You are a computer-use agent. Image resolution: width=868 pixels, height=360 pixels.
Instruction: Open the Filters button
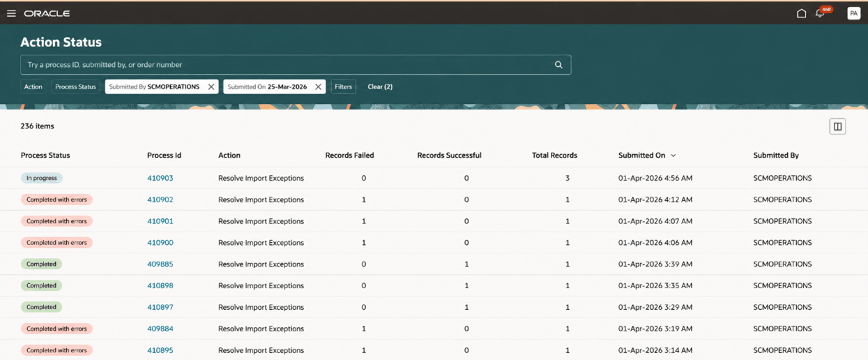[x=343, y=87]
